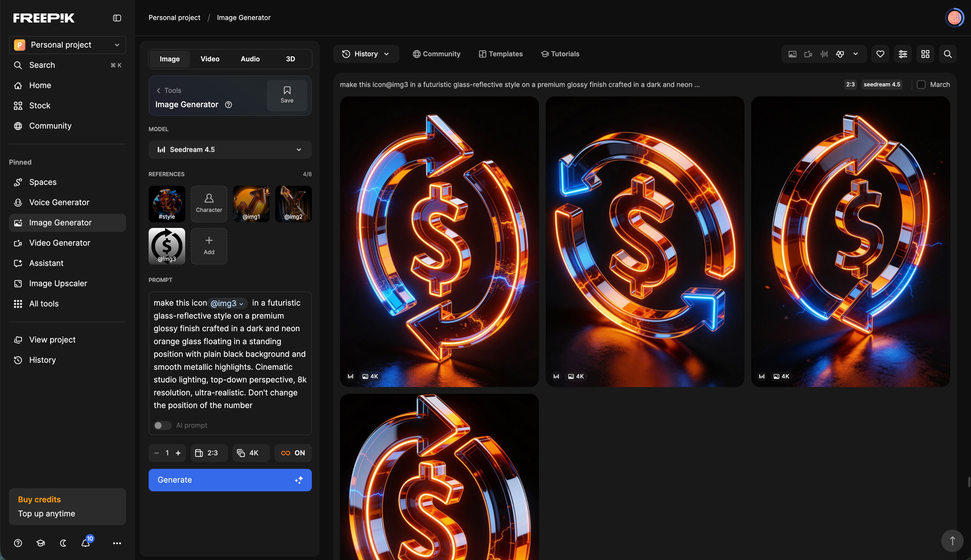Select the @img2 reference thumbnail
This screenshot has height=560, width=971.
tap(294, 204)
